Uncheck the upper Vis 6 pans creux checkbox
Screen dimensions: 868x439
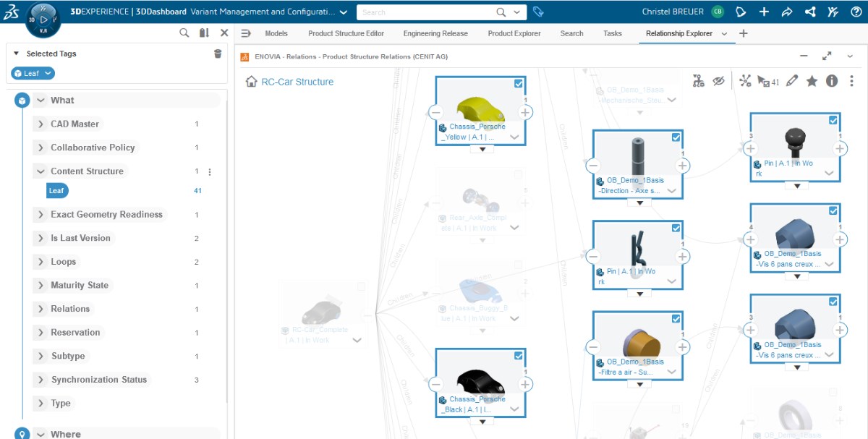[x=833, y=210]
